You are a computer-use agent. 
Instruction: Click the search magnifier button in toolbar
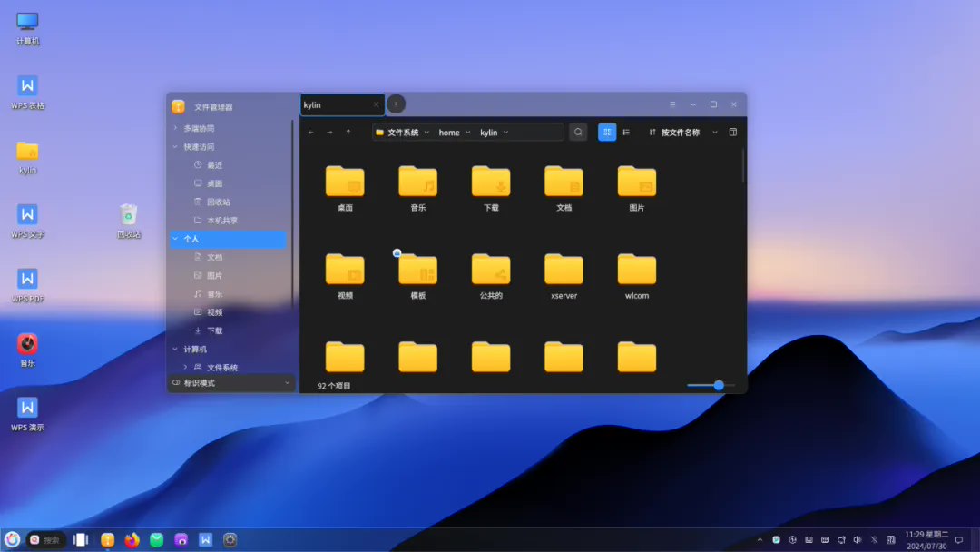578,133
